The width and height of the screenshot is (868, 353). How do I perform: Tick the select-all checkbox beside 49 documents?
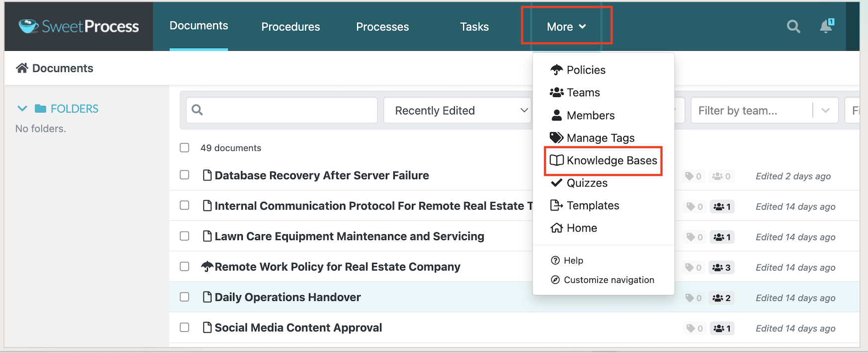pos(185,148)
